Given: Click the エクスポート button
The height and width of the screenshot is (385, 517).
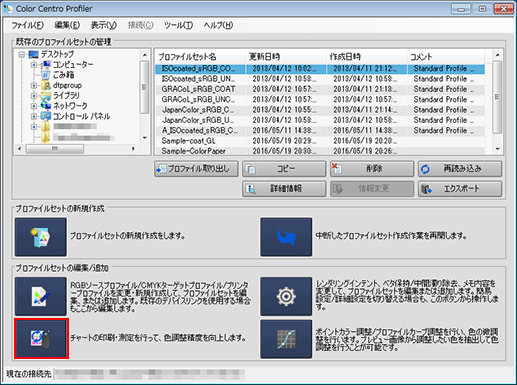Looking at the screenshot, I should coord(460,189).
